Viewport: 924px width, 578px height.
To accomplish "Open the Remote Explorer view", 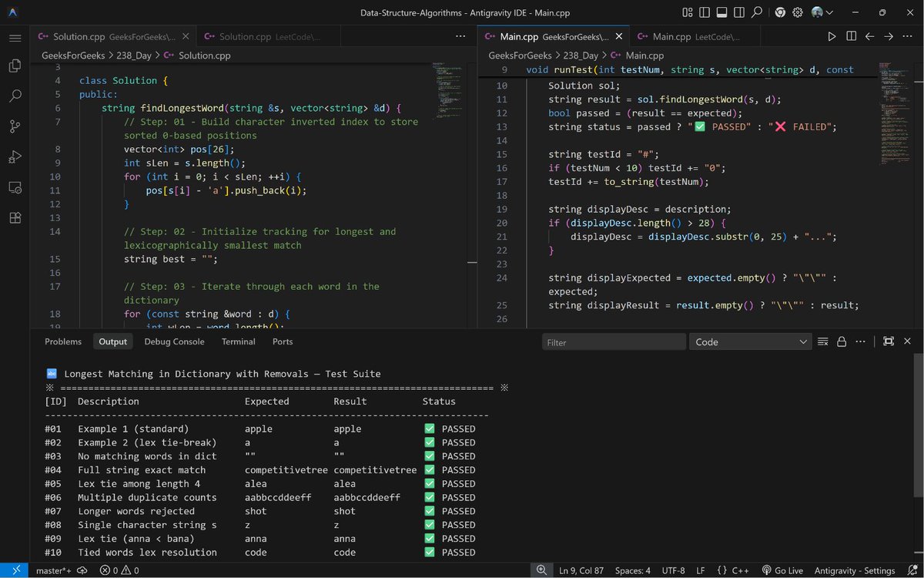I will tap(15, 187).
